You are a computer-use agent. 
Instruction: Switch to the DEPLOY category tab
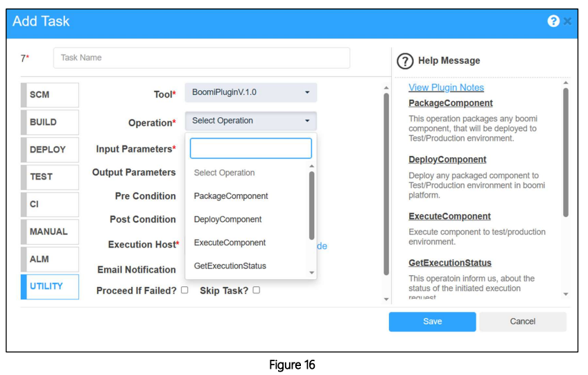pyautogui.click(x=50, y=150)
